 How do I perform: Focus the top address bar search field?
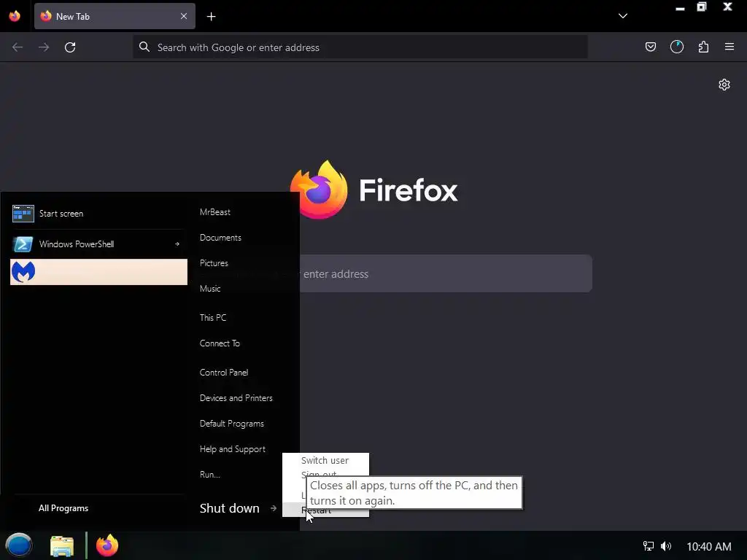click(360, 47)
